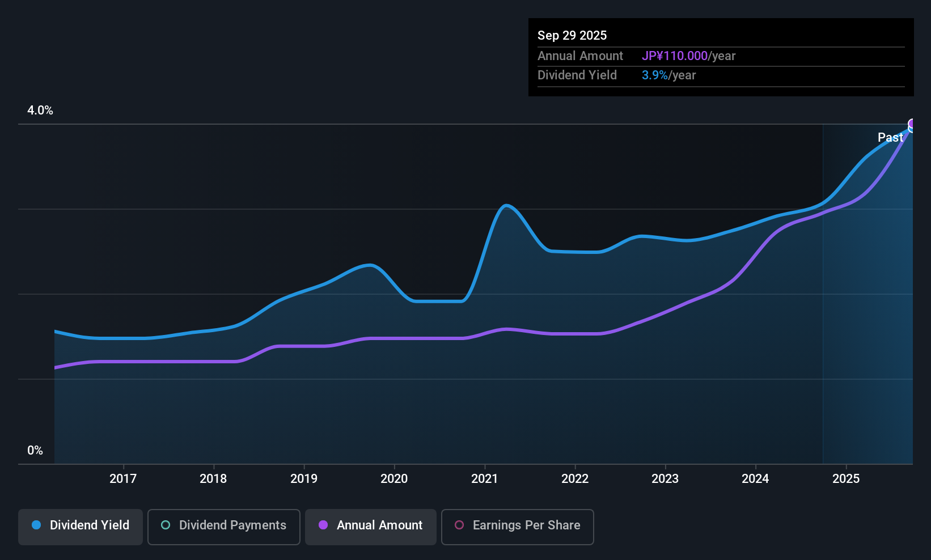Enable the Dividend Payments series
Screen dimensions: 931x560
click(223, 527)
